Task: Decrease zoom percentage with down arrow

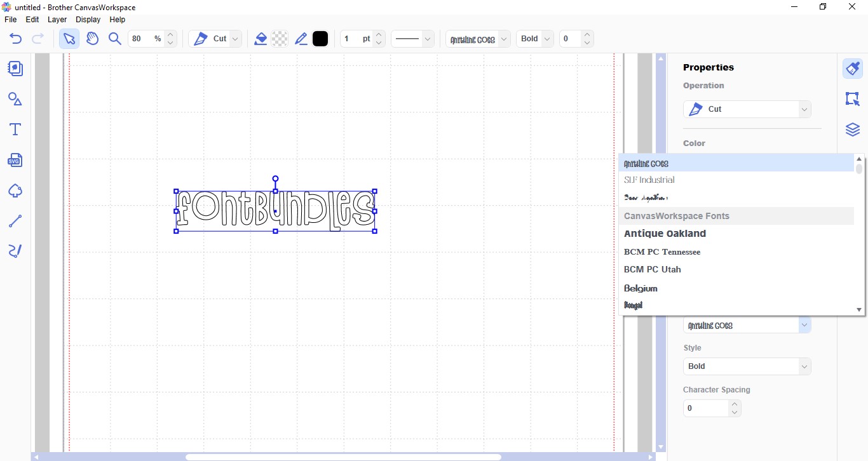Action: click(170, 43)
